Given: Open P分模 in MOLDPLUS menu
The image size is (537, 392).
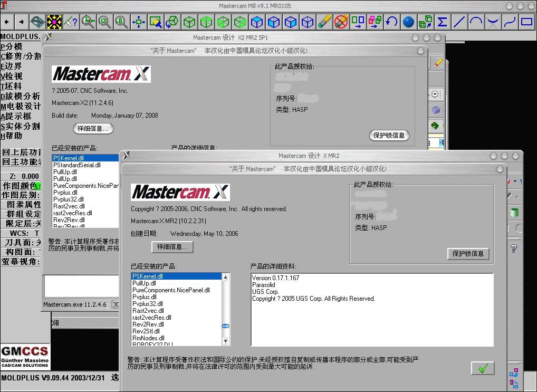Looking at the screenshot, I should (x=11, y=46).
